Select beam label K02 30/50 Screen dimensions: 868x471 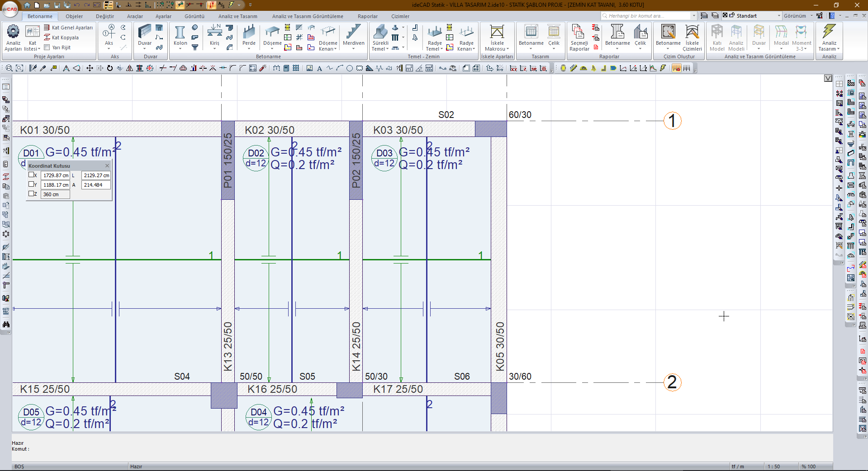[x=270, y=130]
